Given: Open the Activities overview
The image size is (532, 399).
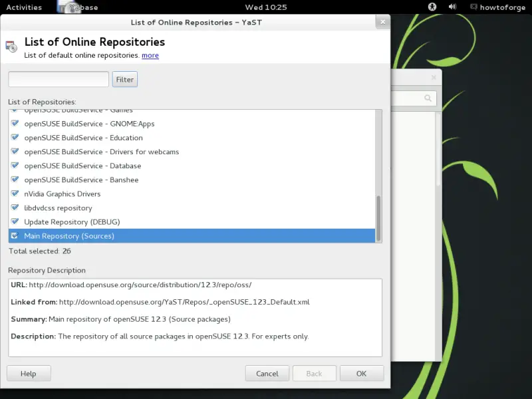Looking at the screenshot, I should [x=24, y=7].
